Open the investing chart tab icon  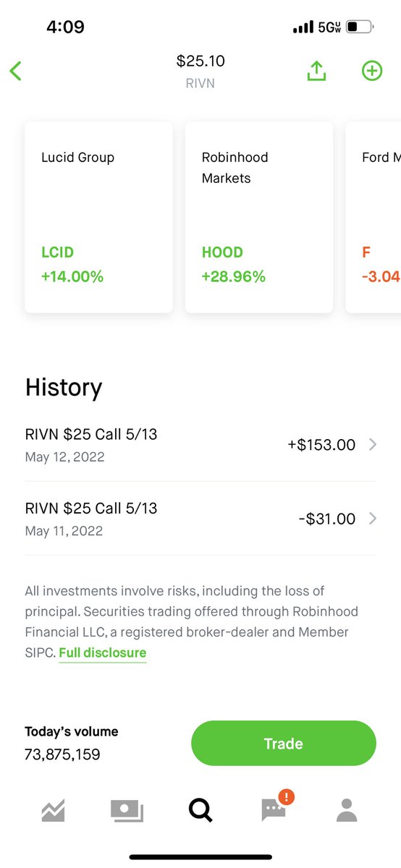coord(54,811)
